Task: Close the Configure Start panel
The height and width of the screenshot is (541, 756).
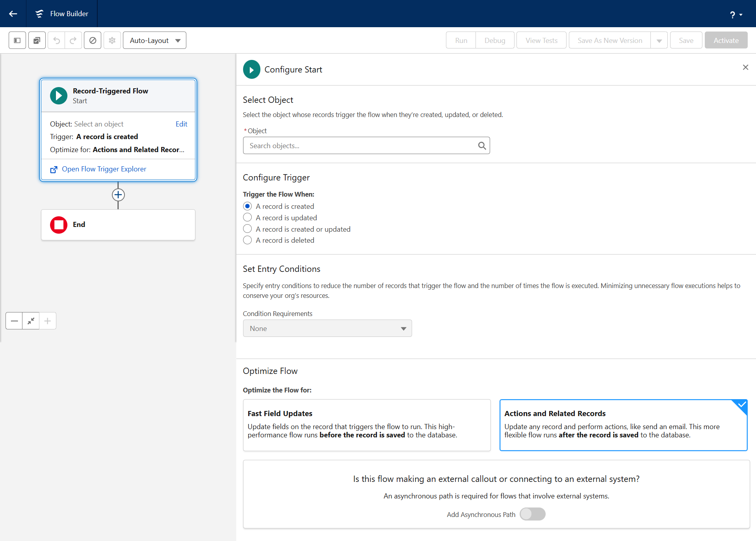Action: 745,67
